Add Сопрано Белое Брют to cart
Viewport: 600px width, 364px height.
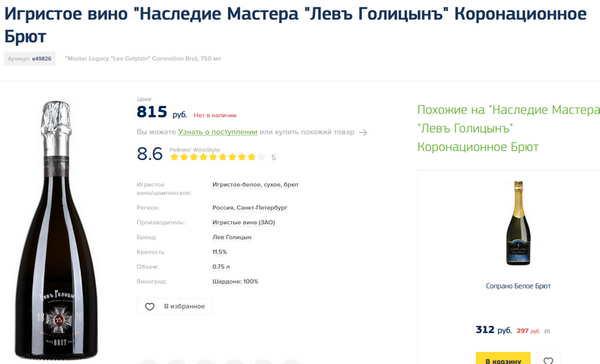(x=503, y=359)
